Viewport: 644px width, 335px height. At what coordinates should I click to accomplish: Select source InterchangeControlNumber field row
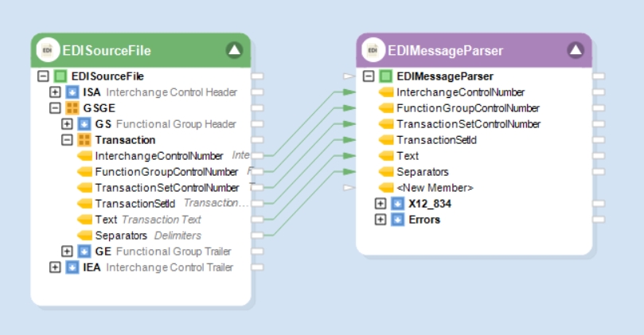pyautogui.click(x=163, y=156)
